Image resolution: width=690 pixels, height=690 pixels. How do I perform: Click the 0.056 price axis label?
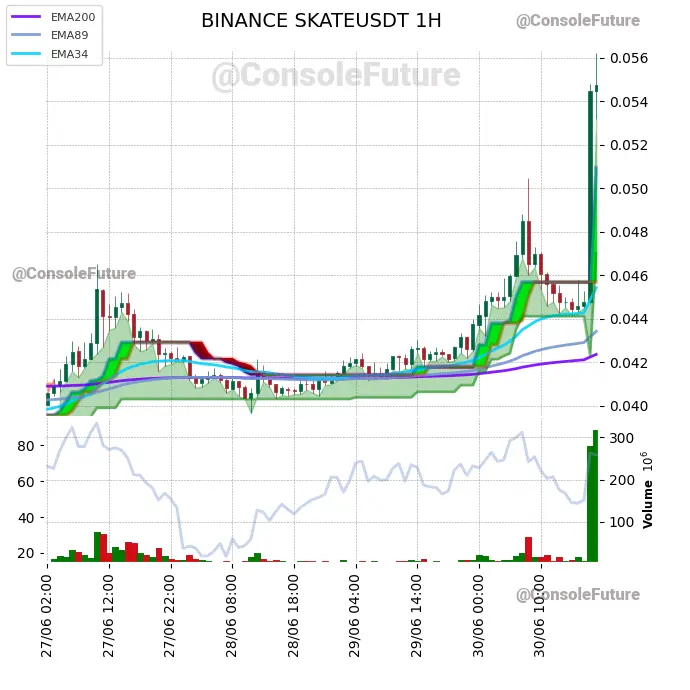click(629, 58)
